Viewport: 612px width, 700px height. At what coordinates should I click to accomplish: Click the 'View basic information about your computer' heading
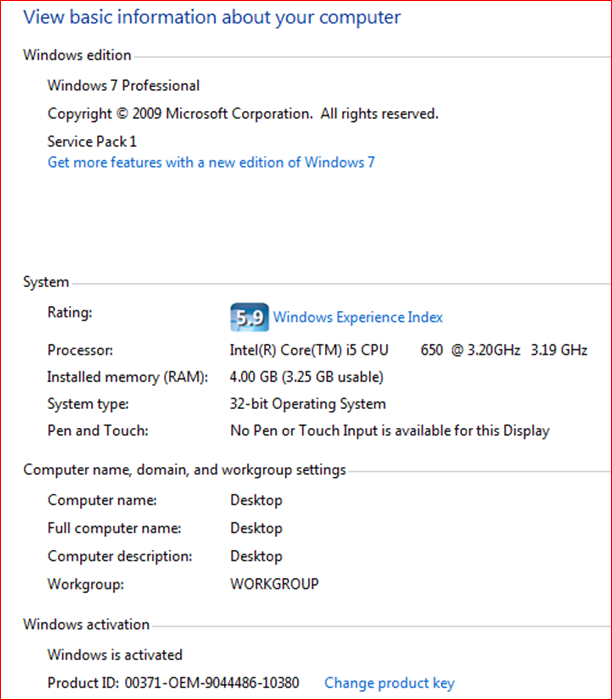point(212,17)
